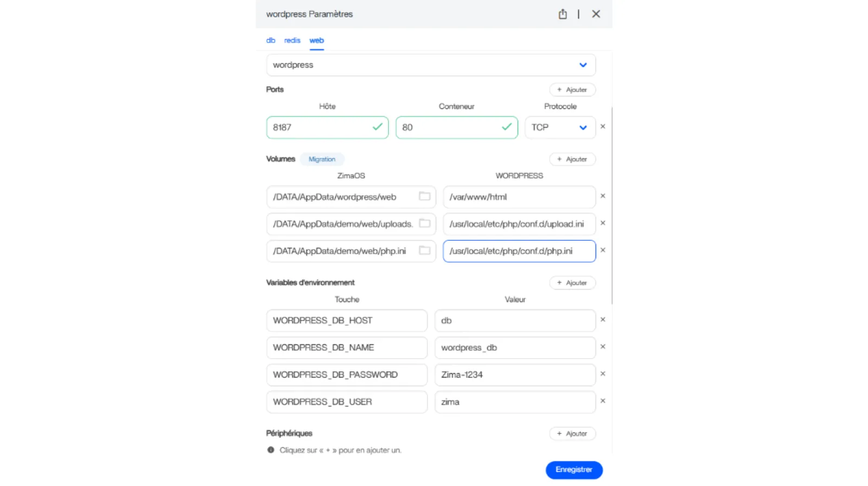Click the Enregistrer button
This screenshot has width=868, height=486.
[573, 470]
